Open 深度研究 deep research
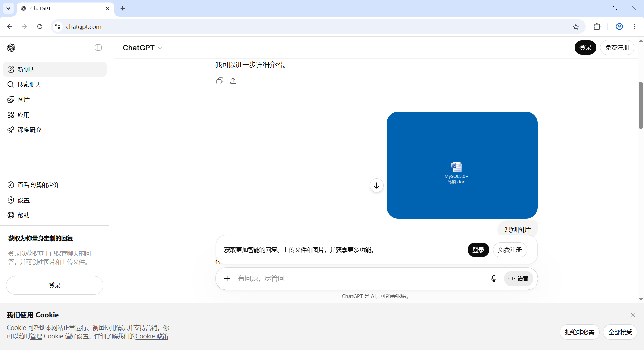Image resolution: width=644 pixels, height=350 pixels. coord(55,130)
